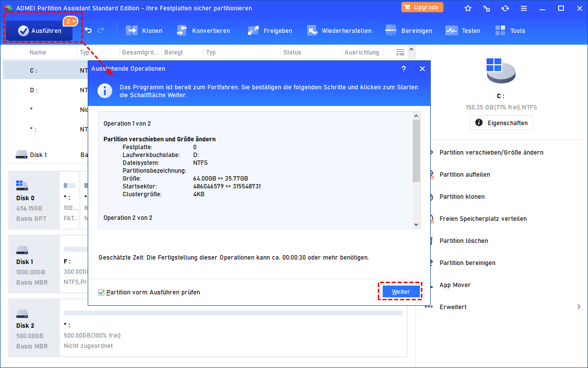Open the Tools toolbar menu
Image resolution: width=588 pixels, height=368 pixels.
510,30
